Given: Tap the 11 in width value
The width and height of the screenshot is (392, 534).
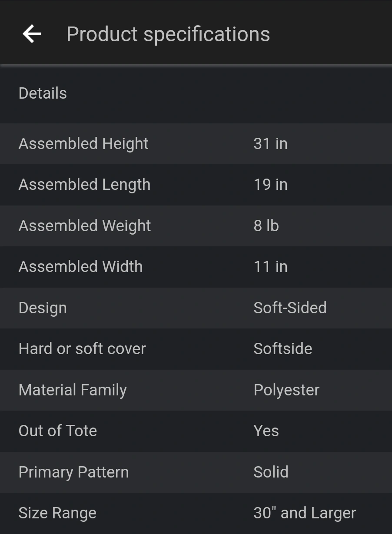Looking at the screenshot, I should (270, 267).
